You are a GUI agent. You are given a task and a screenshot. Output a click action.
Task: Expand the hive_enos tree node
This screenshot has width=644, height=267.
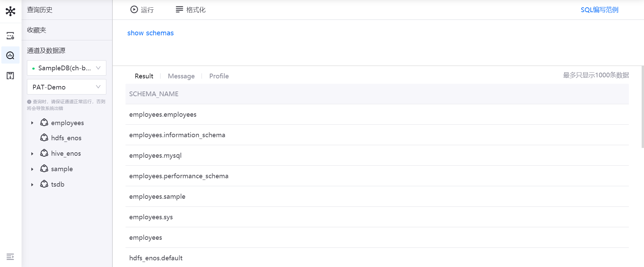pos(32,154)
